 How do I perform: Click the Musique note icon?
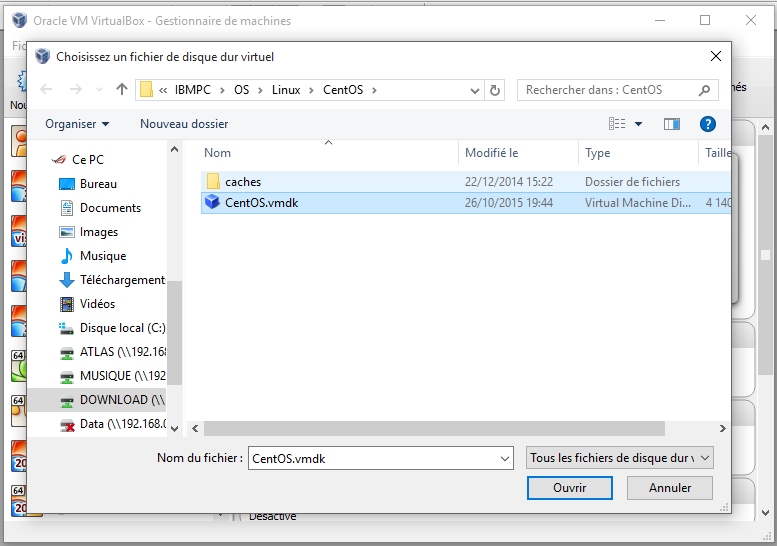[67, 256]
